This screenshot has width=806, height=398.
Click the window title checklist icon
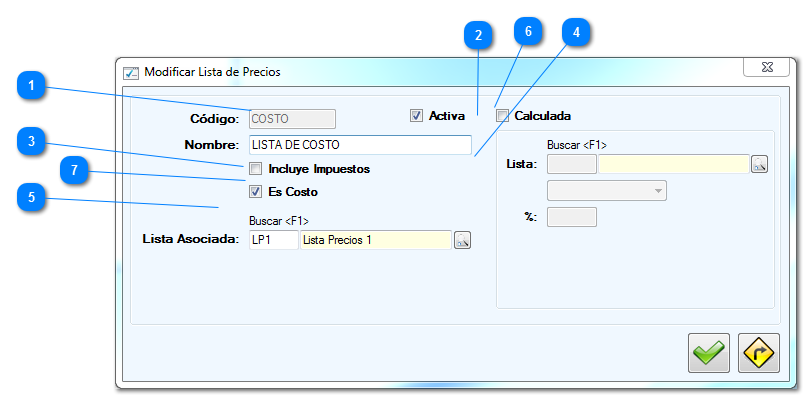click(131, 73)
